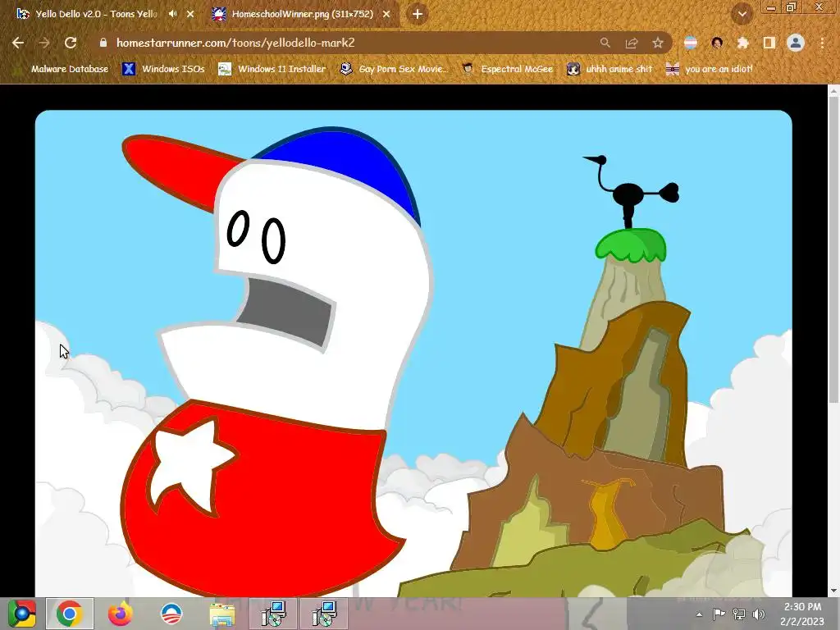Open the tab search dropdown chevron
Viewport: 840px width, 630px height.
742,15
